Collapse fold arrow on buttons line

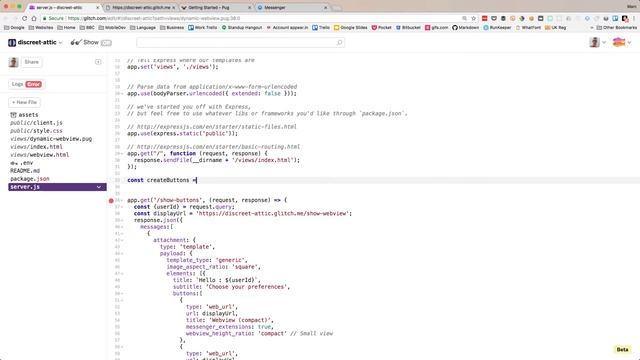122,293
